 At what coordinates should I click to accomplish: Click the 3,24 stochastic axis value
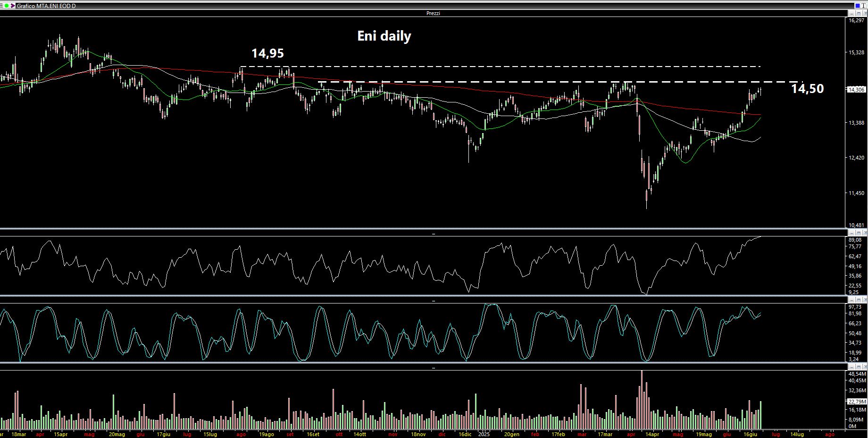(x=854, y=359)
